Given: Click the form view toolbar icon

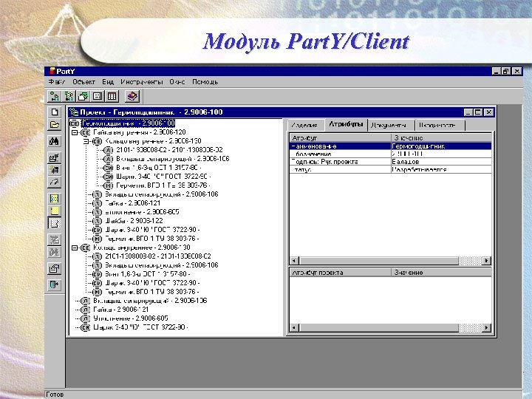Looking at the screenshot, I should 98,96.
